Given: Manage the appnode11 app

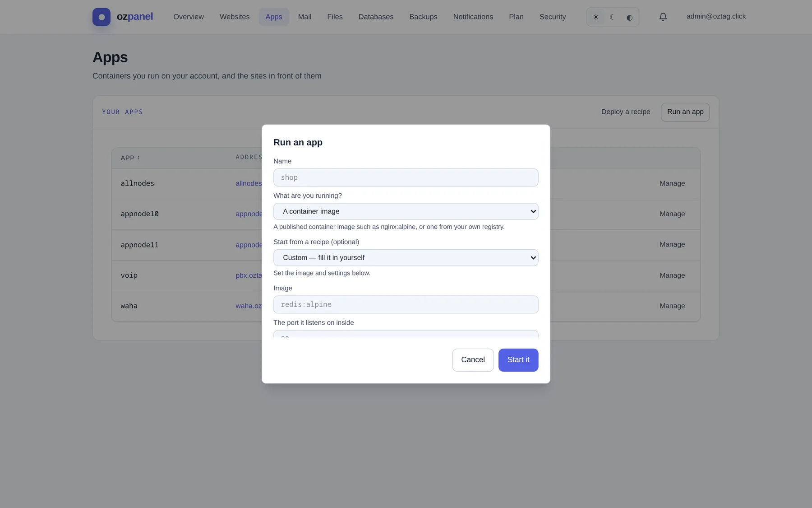Looking at the screenshot, I should click(672, 244).
